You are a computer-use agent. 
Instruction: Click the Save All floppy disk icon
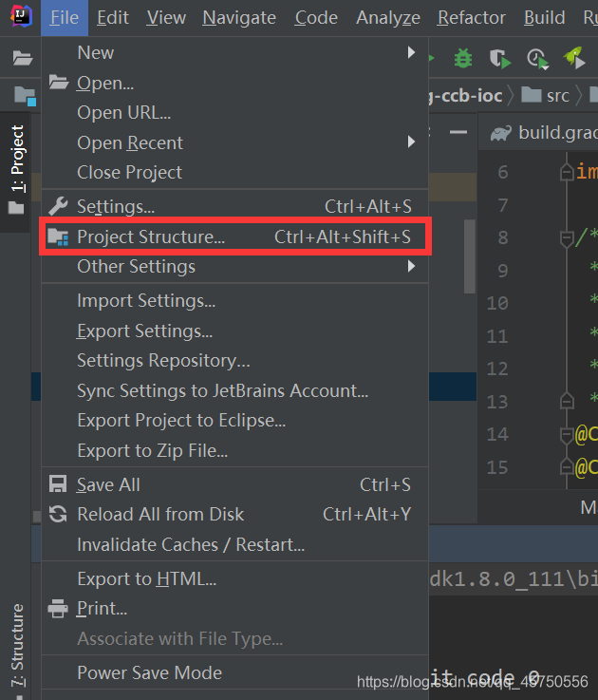58,484
